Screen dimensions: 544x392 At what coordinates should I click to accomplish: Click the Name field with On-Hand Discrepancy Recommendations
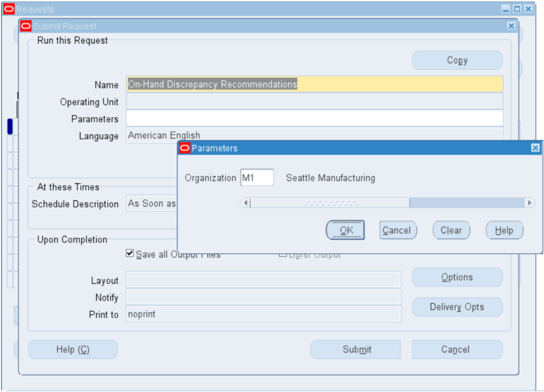click(314, 84)
